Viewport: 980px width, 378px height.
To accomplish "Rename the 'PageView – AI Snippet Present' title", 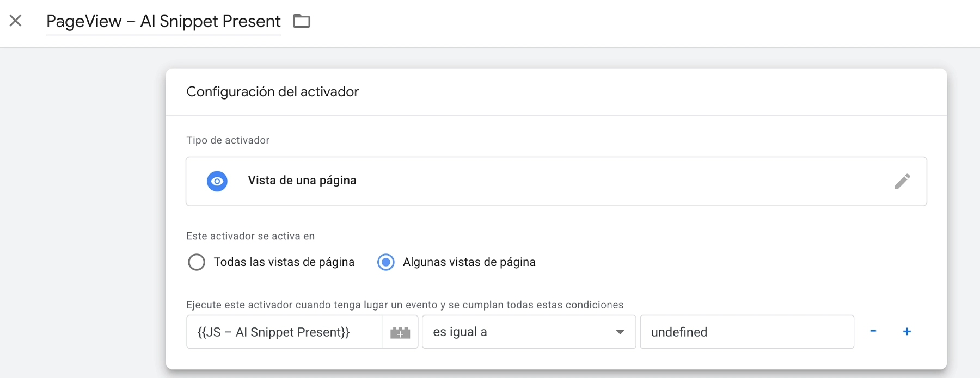I will 163,21.
